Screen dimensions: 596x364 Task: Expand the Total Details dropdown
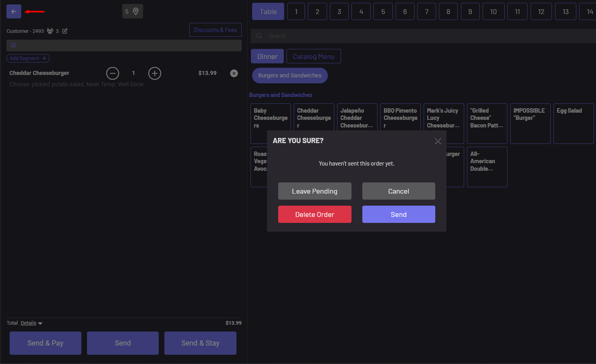pos(32,323)
